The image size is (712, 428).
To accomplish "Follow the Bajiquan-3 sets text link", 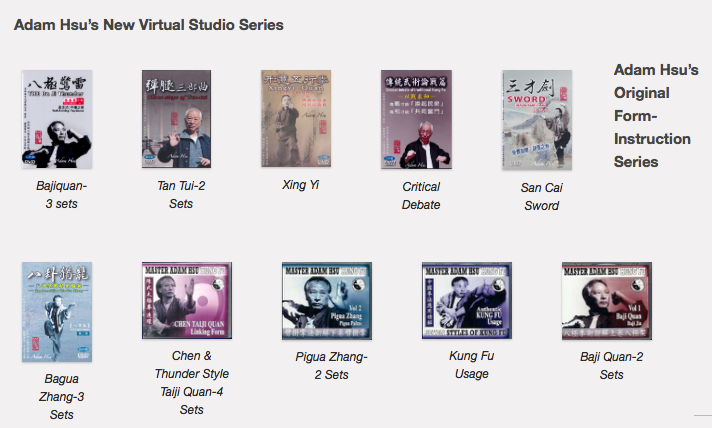I will (61, 195).
